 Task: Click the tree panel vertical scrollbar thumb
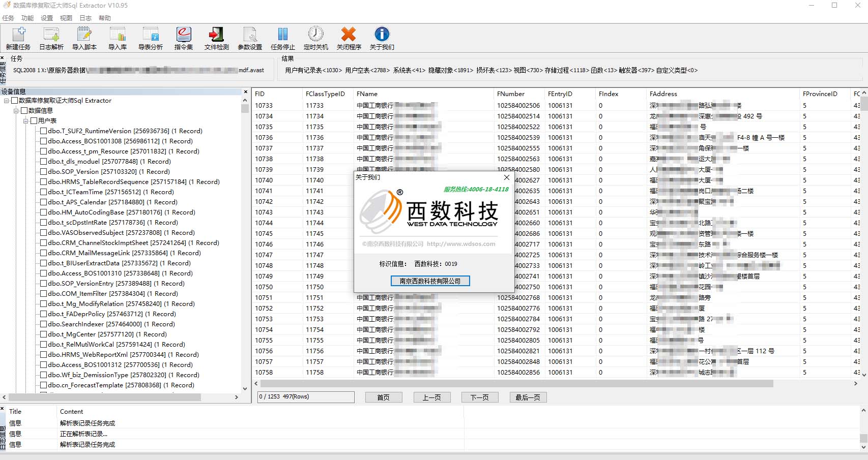(x=245, y=108)
